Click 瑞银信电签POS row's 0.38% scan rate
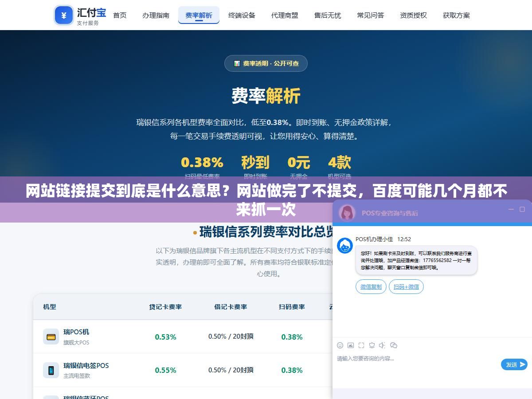The width and height of the screenshot is (532, 399). pyautogui.click(x=292, y=370)
